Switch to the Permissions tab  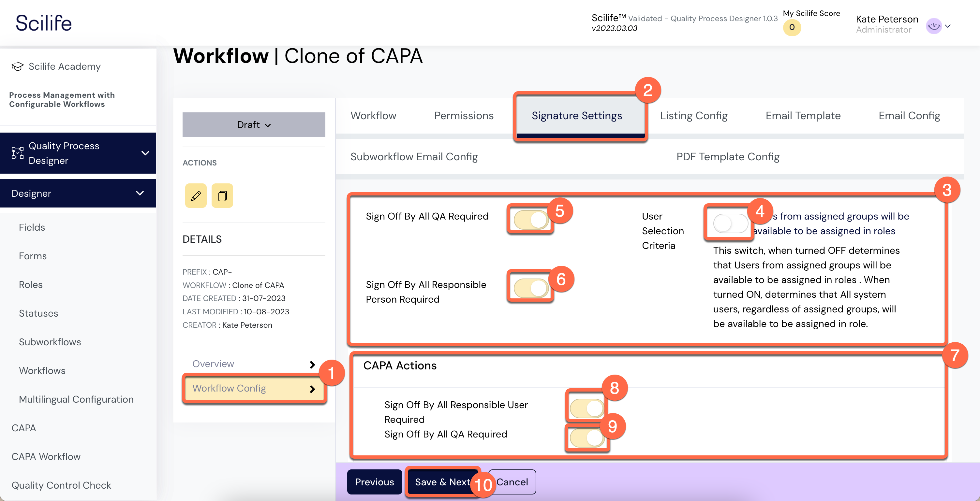pos(464,116)
